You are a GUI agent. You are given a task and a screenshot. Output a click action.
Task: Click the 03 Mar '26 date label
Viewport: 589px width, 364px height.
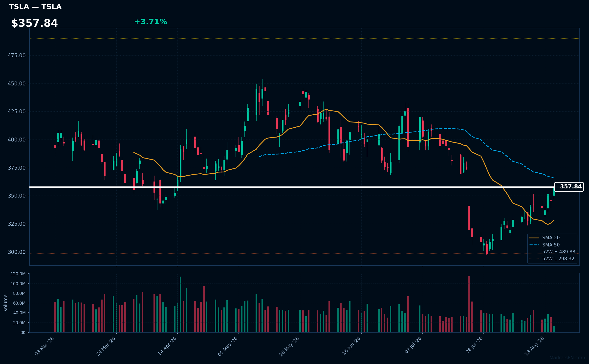click(x=44, y=346)
